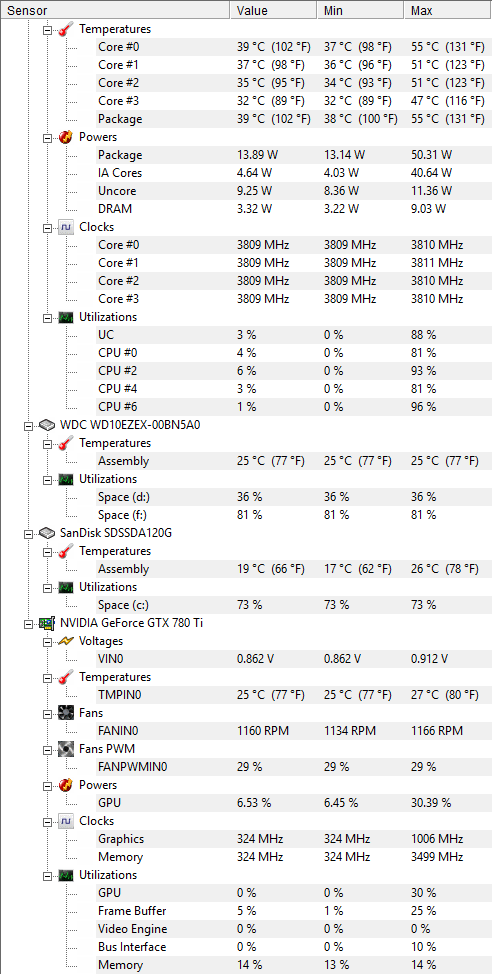Collapse the WDC WD10EZEX-00BN5A0 node

point(27,426)
